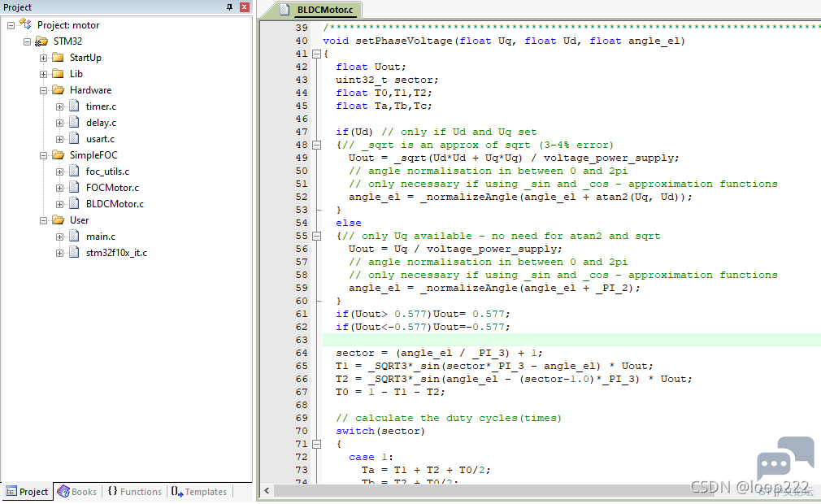Click the stm32f10x_it.c file icon
This screenshot has width=821, height=504.
pyautogui.click(x=74, y=252)
